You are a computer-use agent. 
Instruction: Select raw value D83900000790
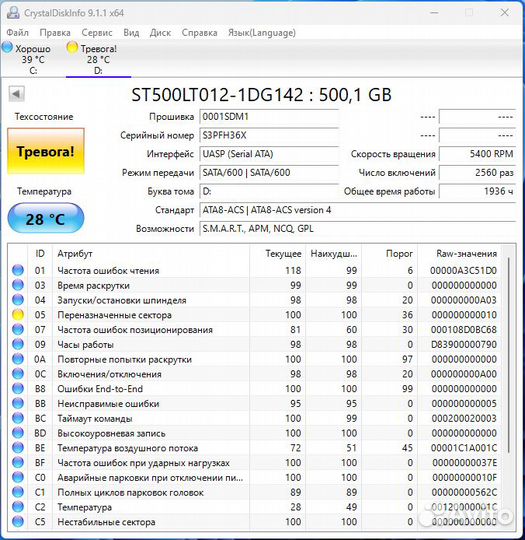pos(464,344)
